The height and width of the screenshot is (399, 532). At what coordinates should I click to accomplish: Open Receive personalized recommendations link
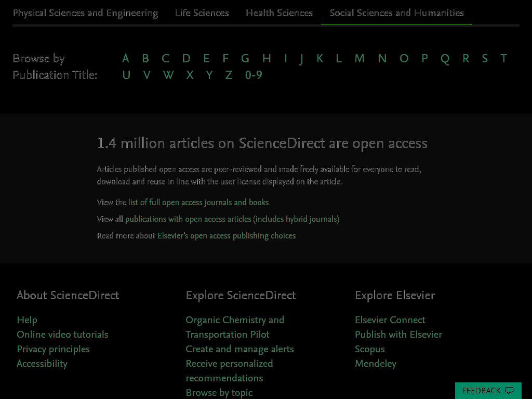pyautogui.click(x=229, y=371)
